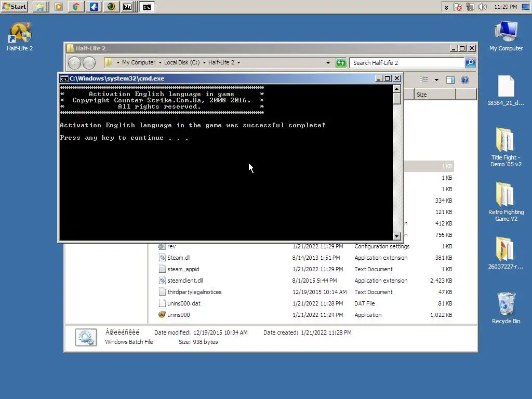Open the views options dropdown arrow
Screen dimensions: 532x399
click(x=436, y=80)
